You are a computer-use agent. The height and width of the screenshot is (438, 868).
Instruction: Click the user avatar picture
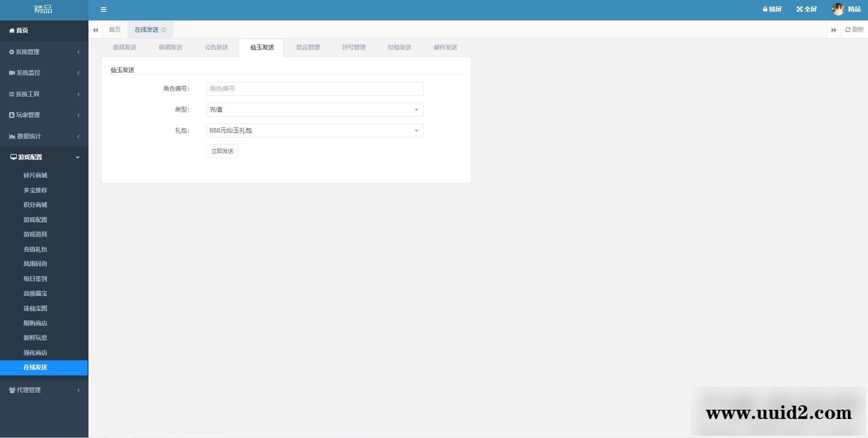tap(838, 9)
